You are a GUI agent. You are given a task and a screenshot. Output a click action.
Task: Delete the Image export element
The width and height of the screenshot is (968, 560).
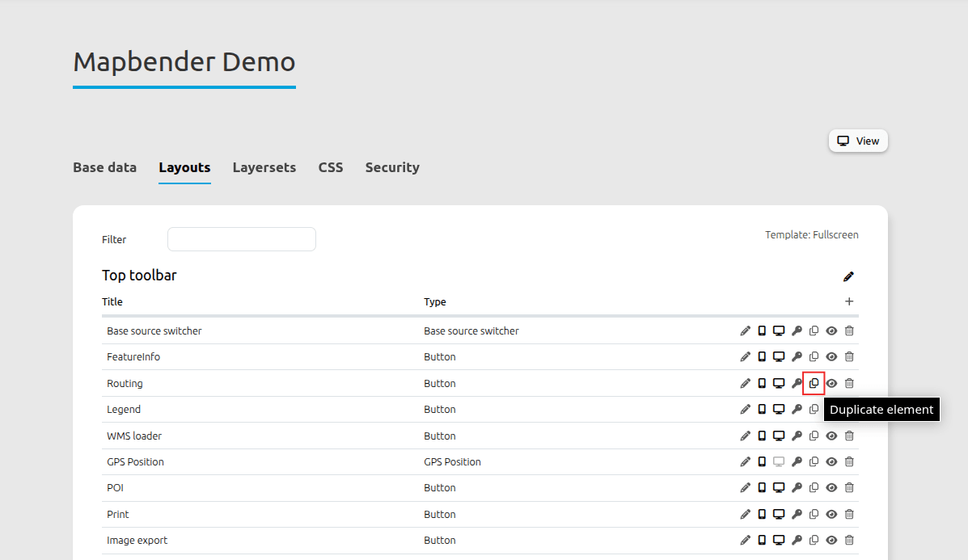[849, 541]
